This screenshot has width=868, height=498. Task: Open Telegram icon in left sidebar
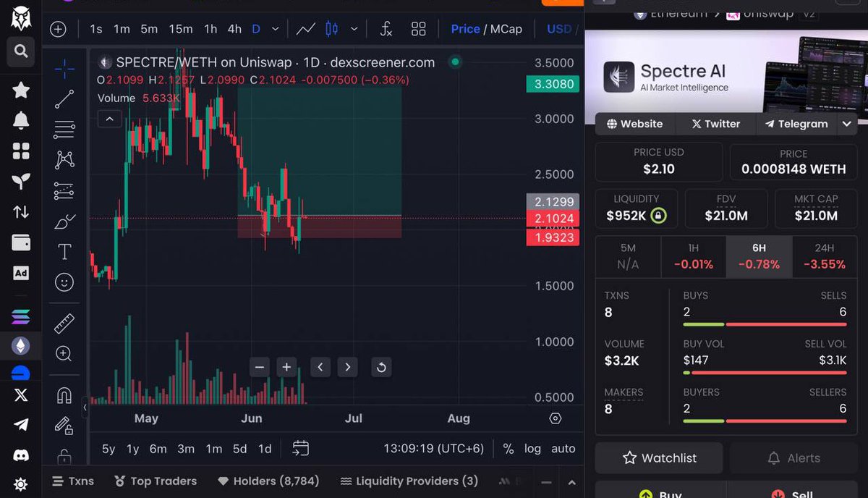(21, 424)
